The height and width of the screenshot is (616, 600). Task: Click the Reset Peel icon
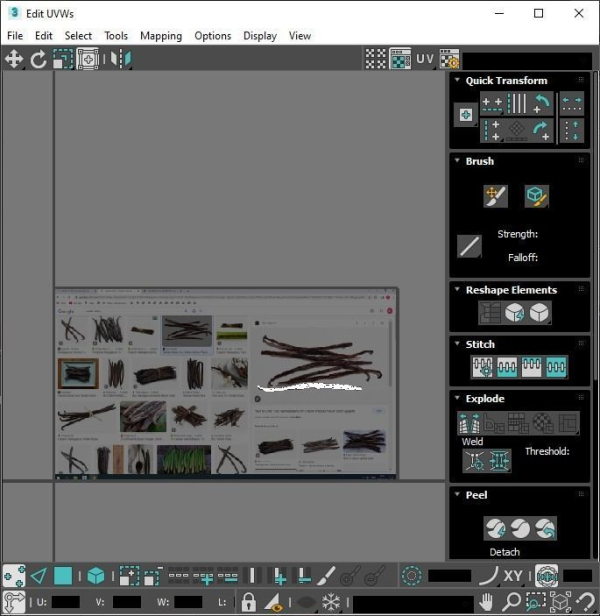[x=545, y=528]
